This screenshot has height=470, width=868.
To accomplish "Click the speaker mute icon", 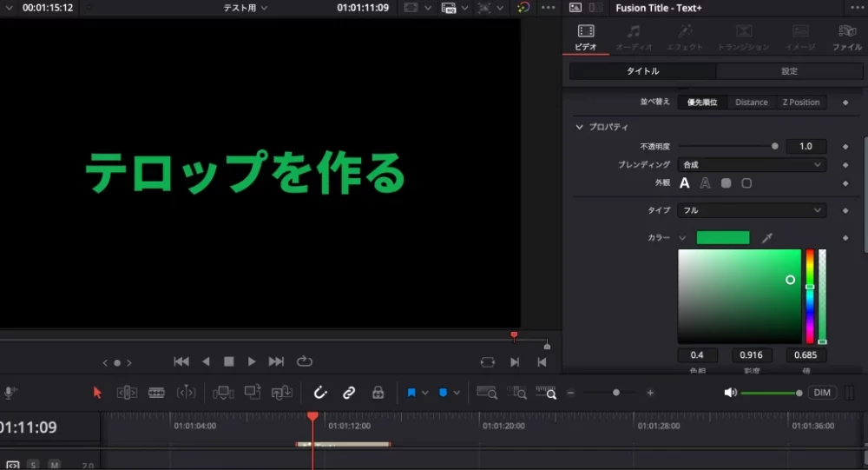I will coord(730,393).
